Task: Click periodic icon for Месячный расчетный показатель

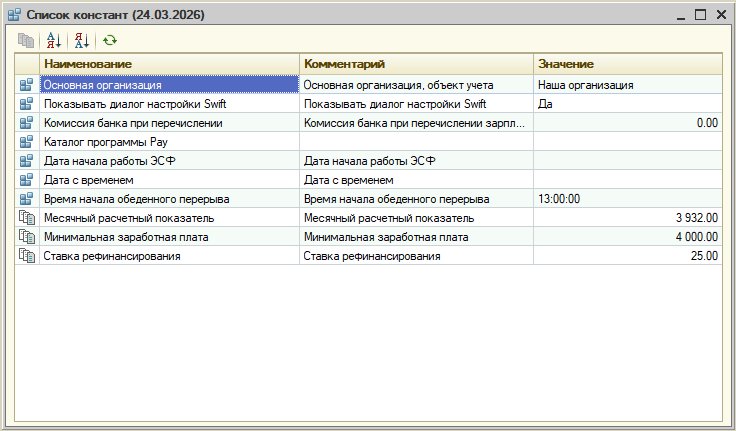Action: [27, 218]
